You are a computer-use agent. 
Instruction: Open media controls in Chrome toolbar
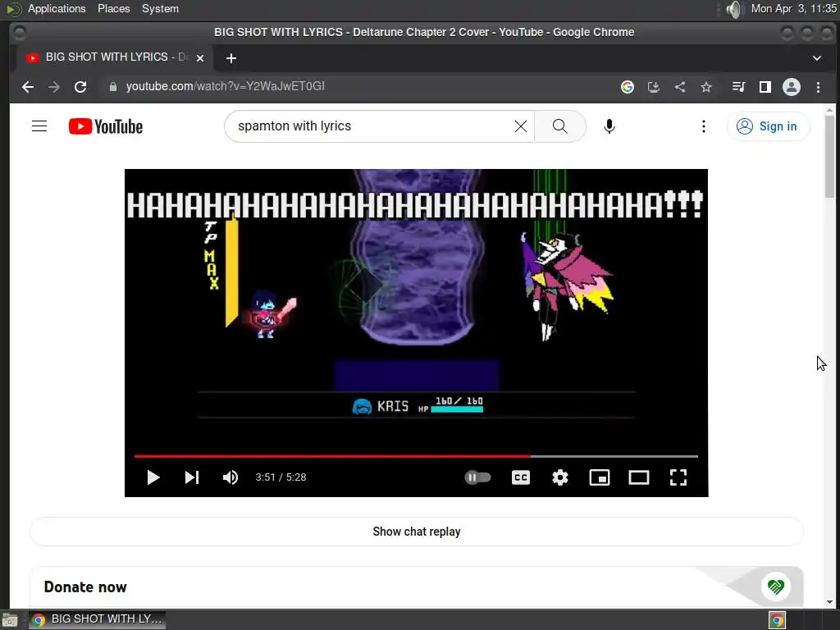click(x=739, y=87)
